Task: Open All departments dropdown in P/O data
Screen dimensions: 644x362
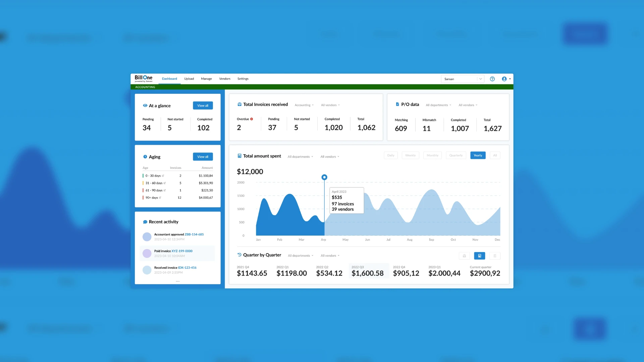Action: click(438, 105)
